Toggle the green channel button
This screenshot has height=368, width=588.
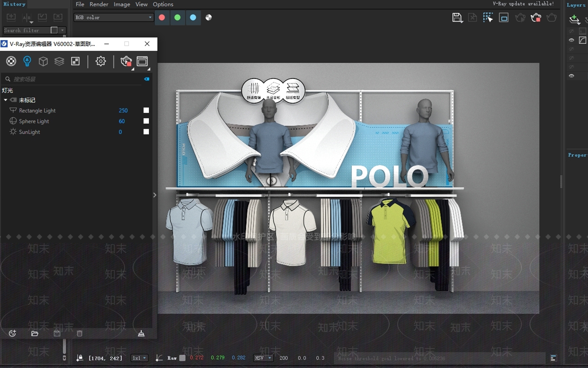click(x=178, y=17)
